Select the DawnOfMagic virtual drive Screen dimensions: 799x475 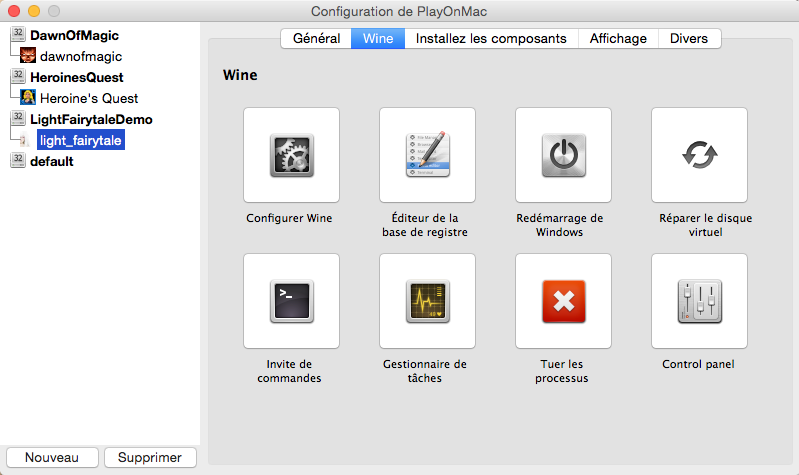74,35
